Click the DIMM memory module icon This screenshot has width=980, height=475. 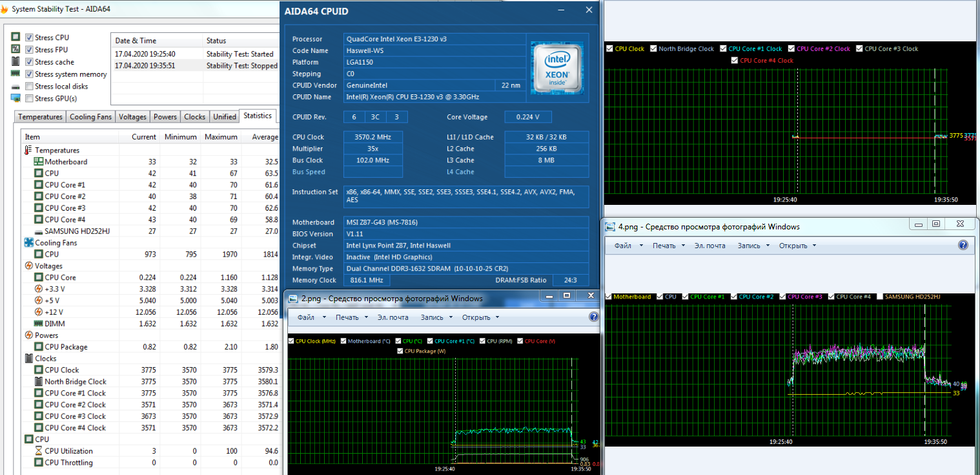pyautogui.click(x=38, y=324)
